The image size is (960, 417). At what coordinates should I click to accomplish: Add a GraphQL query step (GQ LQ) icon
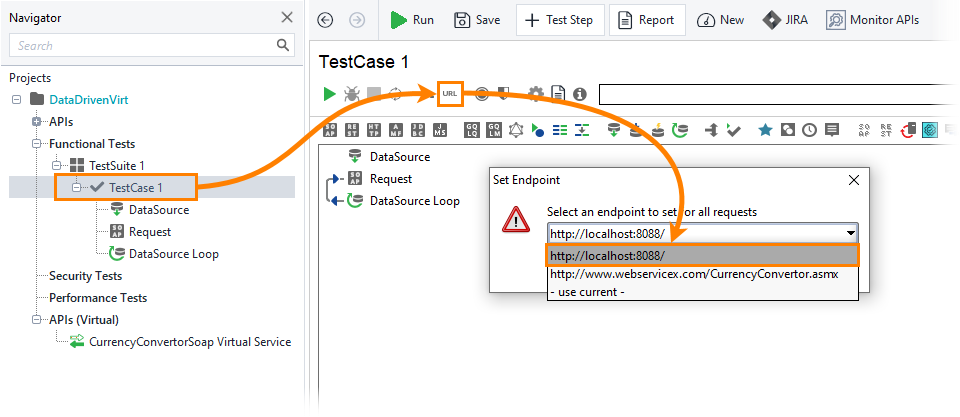pyautogui.click(x=471, y=130)
